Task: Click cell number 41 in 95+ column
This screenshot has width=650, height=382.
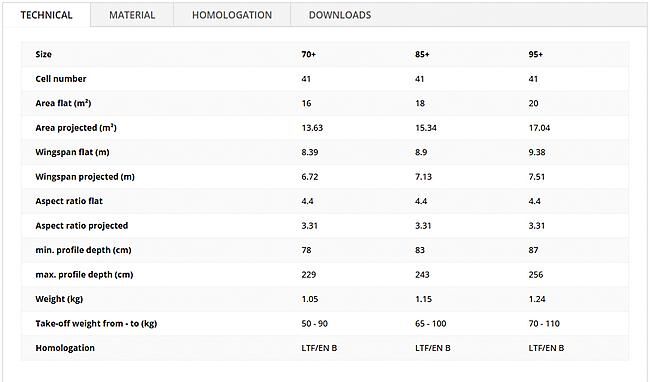Action: 533,79
